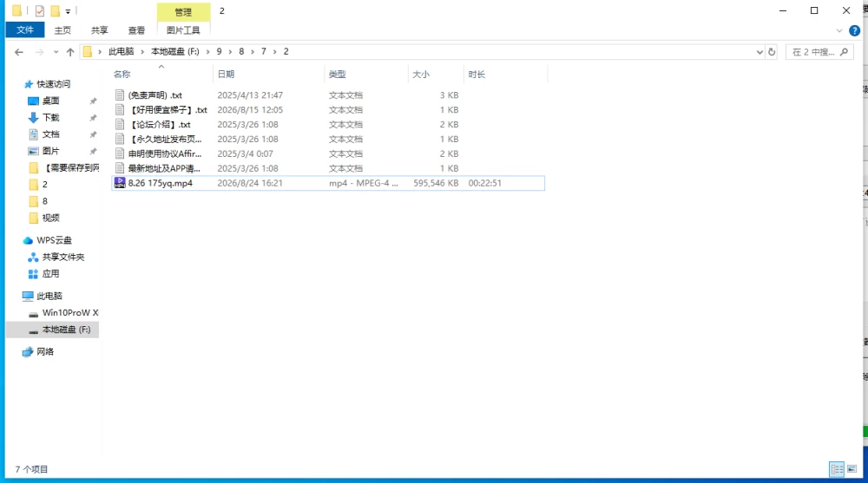
Task: Select the 管理 contextual tab
Action: pyautogui.click(x=183, y=11)
